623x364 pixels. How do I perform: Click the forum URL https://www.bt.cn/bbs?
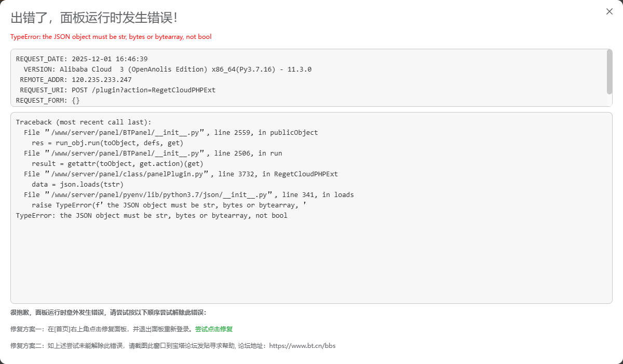[302, 346]
